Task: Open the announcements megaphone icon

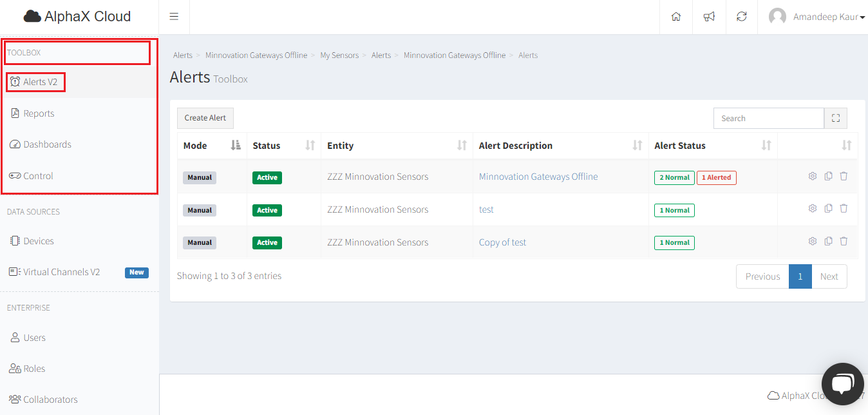Action: (x=709, y=17)
